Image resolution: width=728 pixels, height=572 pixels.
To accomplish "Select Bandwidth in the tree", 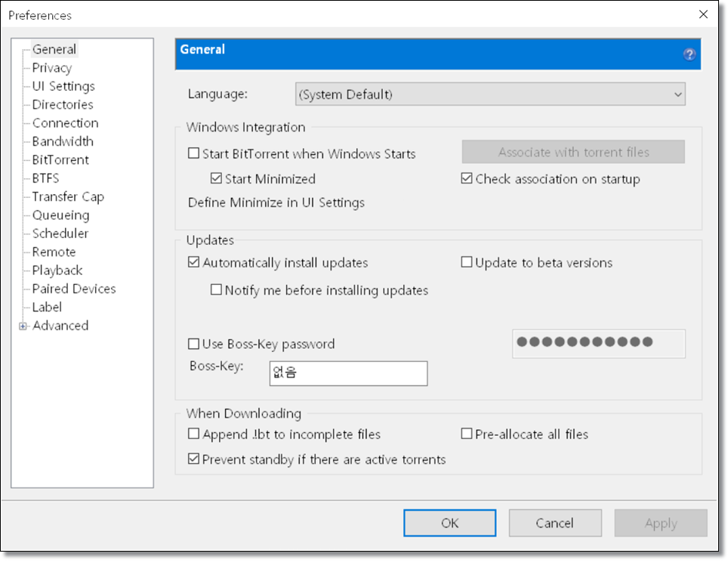I will [x=63, y=141].
